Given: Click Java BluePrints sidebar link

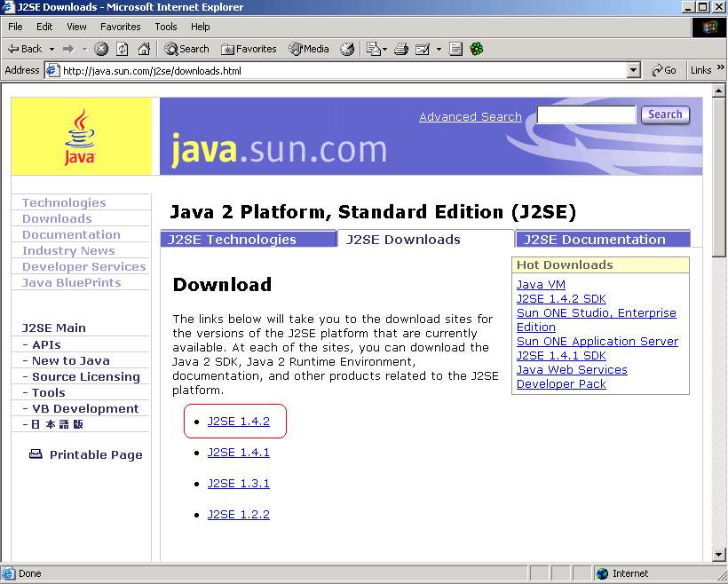Looking at the screenshot, I should (72, 282).
